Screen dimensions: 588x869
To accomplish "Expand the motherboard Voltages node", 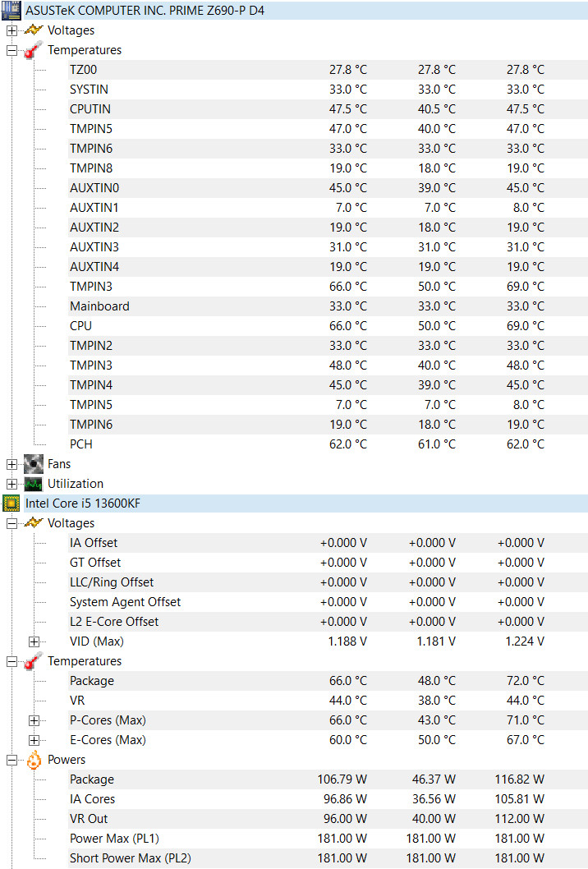I will tap(11, 30).
